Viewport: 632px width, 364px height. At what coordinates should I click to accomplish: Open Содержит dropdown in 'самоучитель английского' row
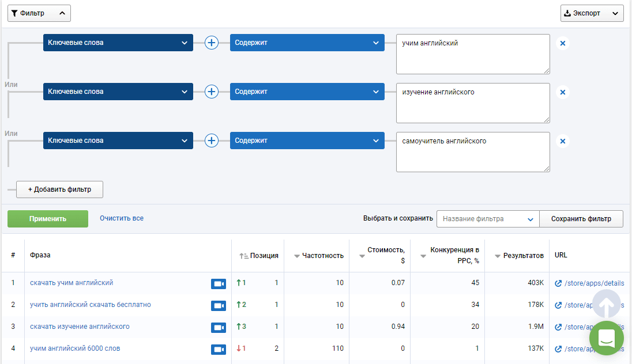[x=307, y=141]
